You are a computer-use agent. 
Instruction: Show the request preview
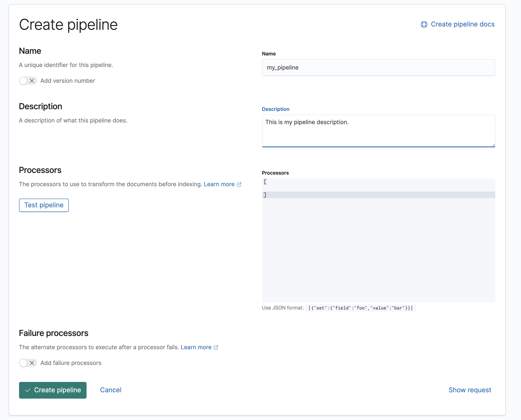click(470, 390)
